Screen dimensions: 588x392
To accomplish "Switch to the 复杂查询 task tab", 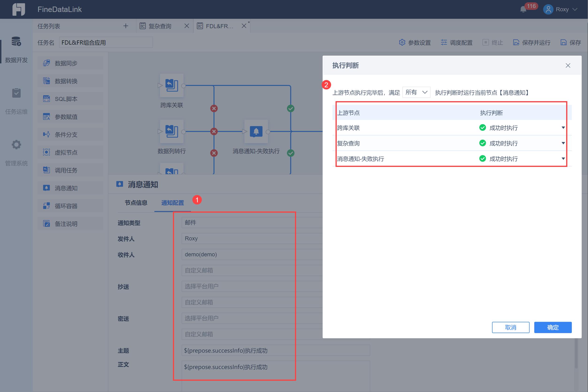I will coord(160,26).
